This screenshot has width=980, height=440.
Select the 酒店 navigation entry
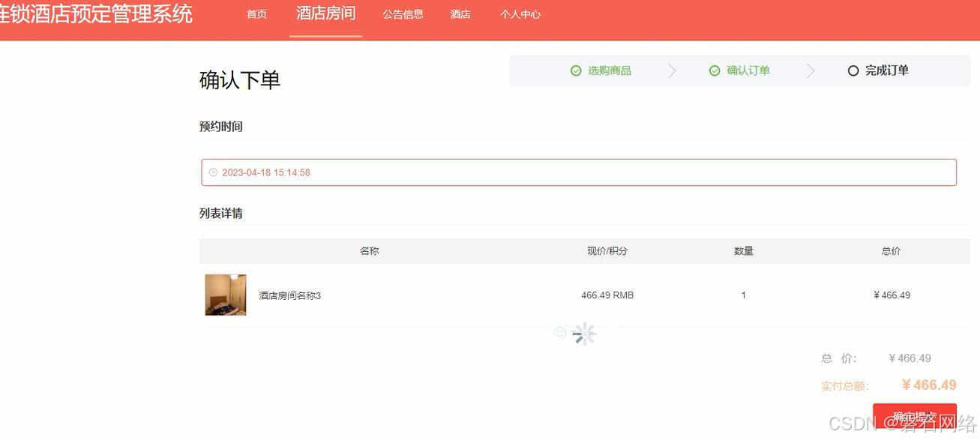click(460, 13)
